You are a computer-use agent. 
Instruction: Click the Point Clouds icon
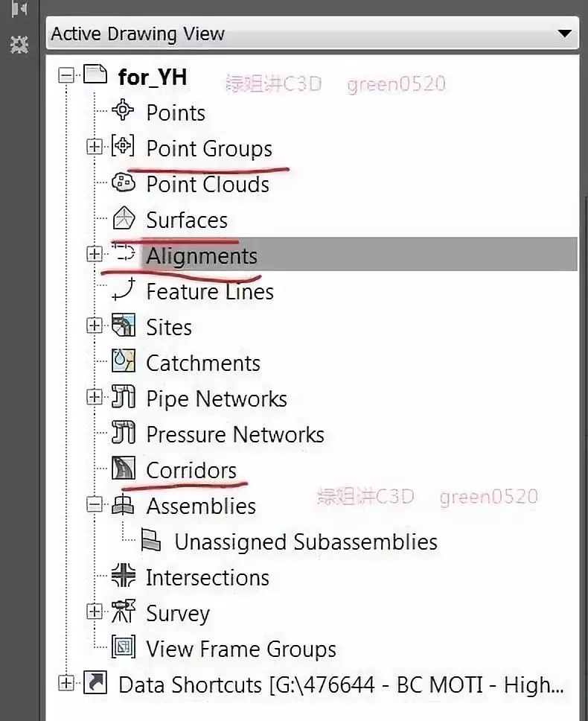[124, 182]
